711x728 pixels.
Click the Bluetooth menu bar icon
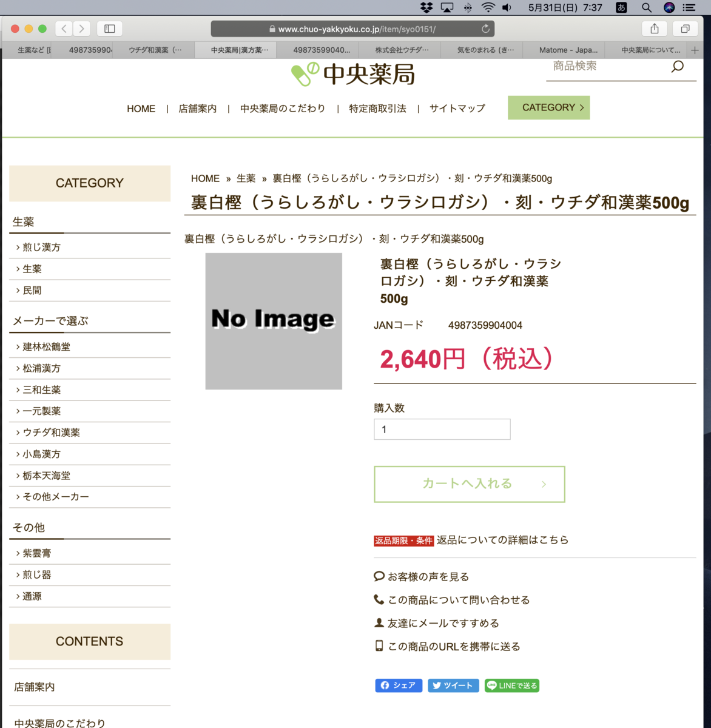coord(468,7)
